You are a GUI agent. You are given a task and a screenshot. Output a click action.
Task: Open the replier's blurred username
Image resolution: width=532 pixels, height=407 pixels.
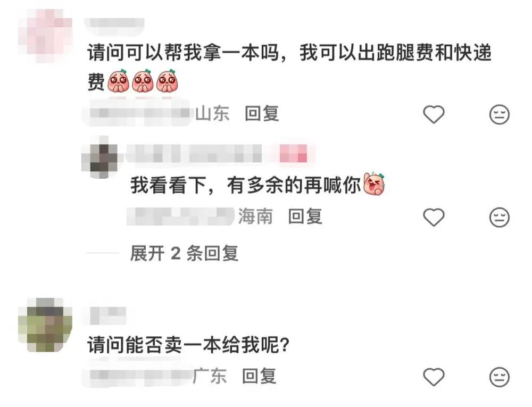[x=194, y=153]
